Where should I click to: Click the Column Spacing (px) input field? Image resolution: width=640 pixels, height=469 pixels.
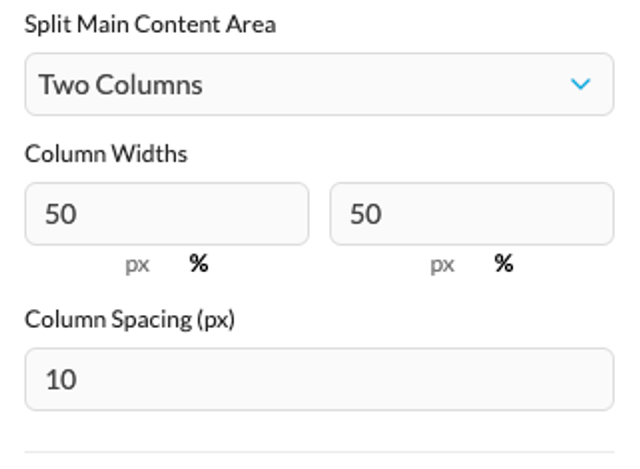click(319, 379)
